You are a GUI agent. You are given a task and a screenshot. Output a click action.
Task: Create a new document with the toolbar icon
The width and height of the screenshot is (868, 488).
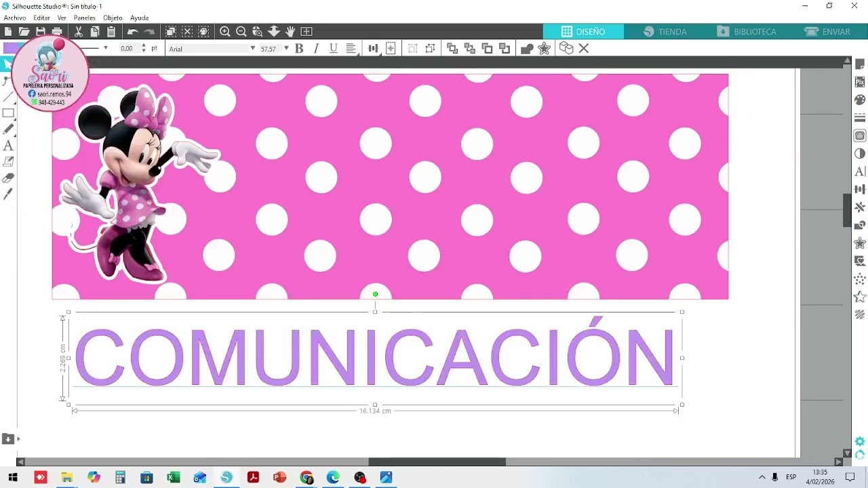7,31
